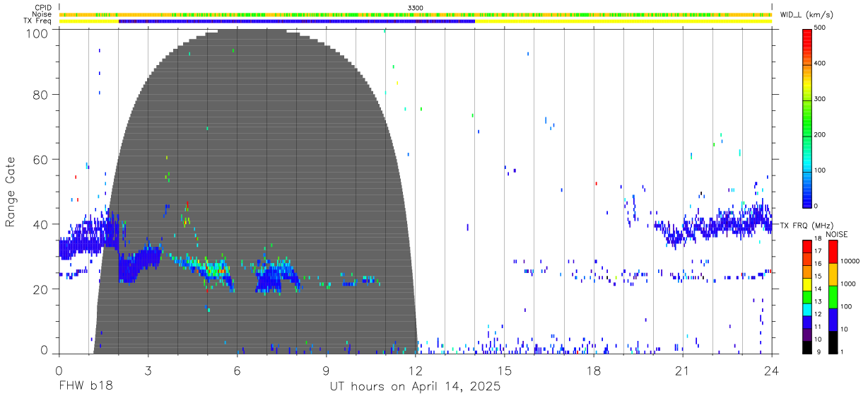Click the CPID value 3300
The width and height of the screenshot is (868, 401).
tap(416, 8)
